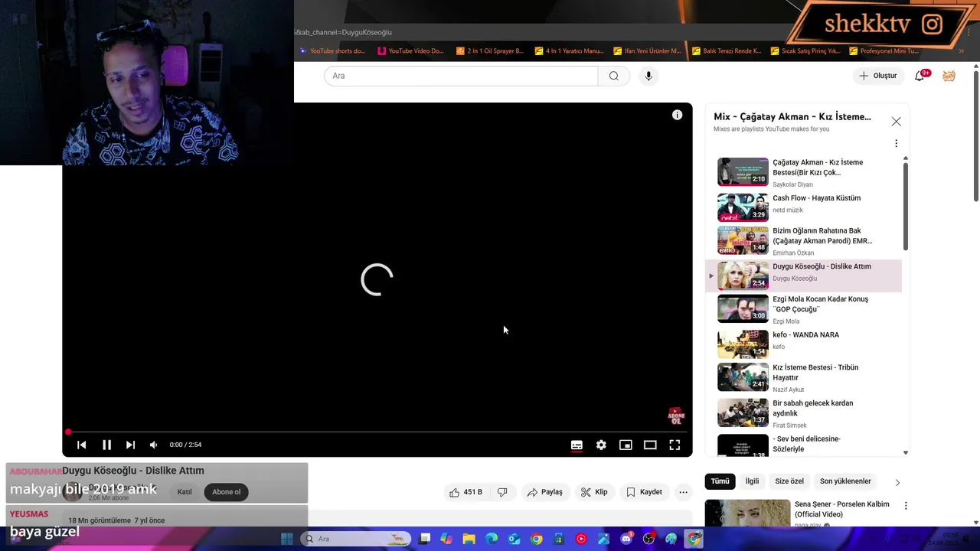Screen dimensions: 980x551
Task: Select the Son yüklenenler chip
Action: coord(845,481)
